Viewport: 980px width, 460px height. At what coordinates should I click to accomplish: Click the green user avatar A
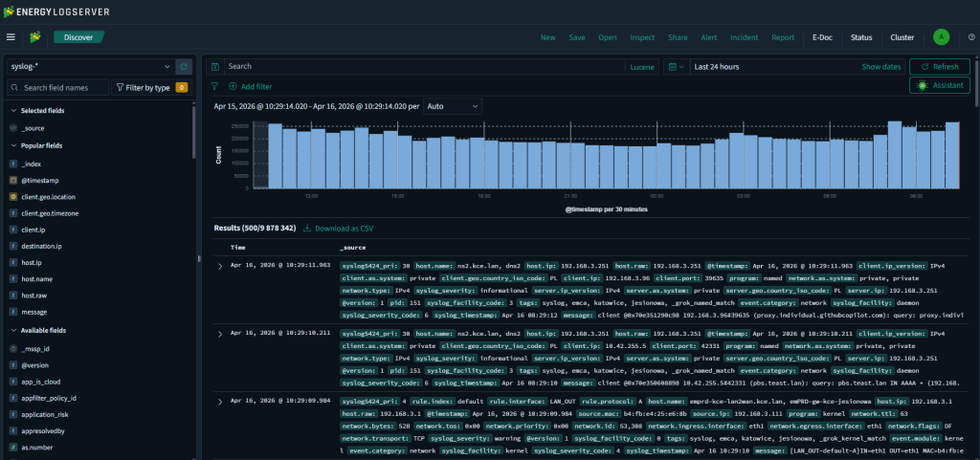pos(941,37)
